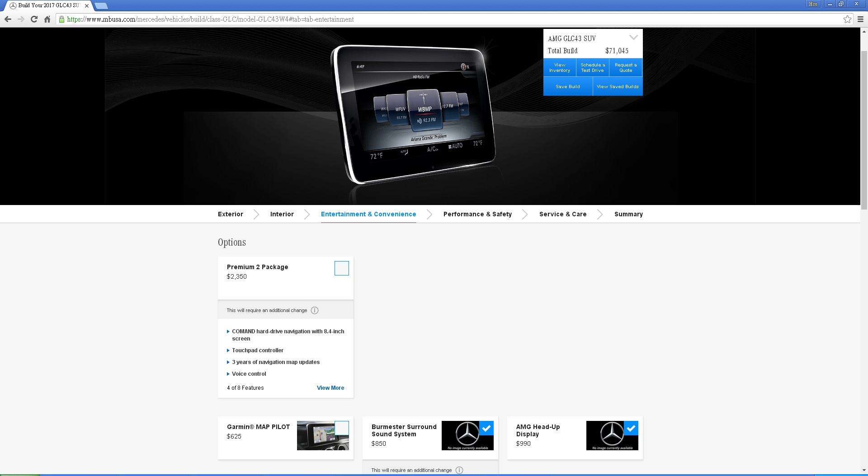Open View Saved Builds

[618, 86]
